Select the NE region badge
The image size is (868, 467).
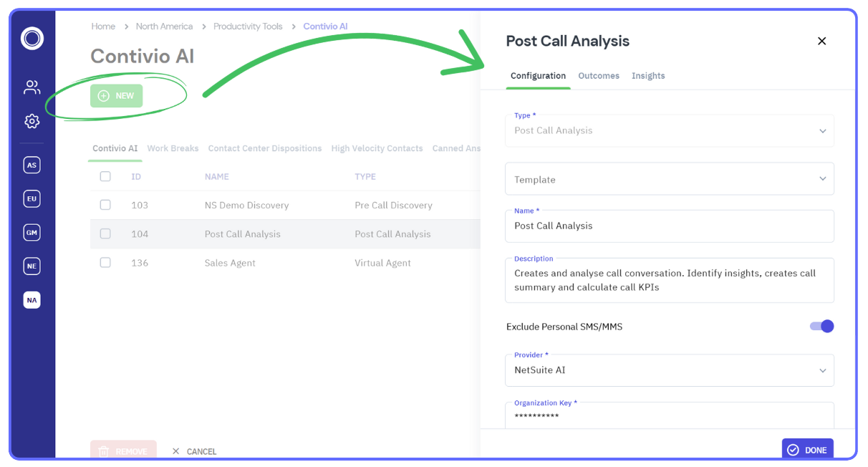click(32, 266)
